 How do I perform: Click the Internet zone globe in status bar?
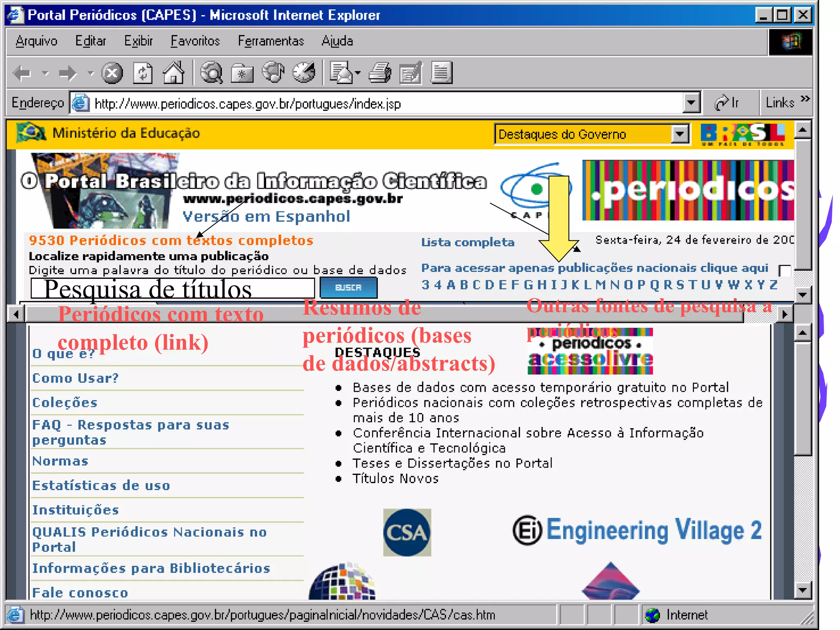652,615
